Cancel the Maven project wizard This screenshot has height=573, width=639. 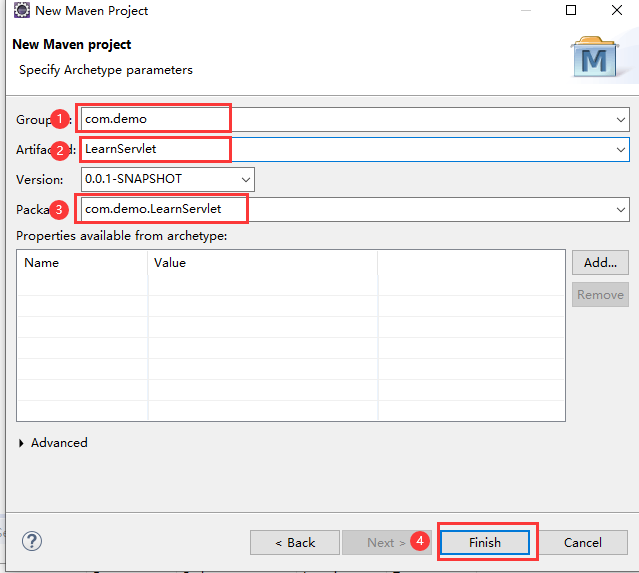582,542
